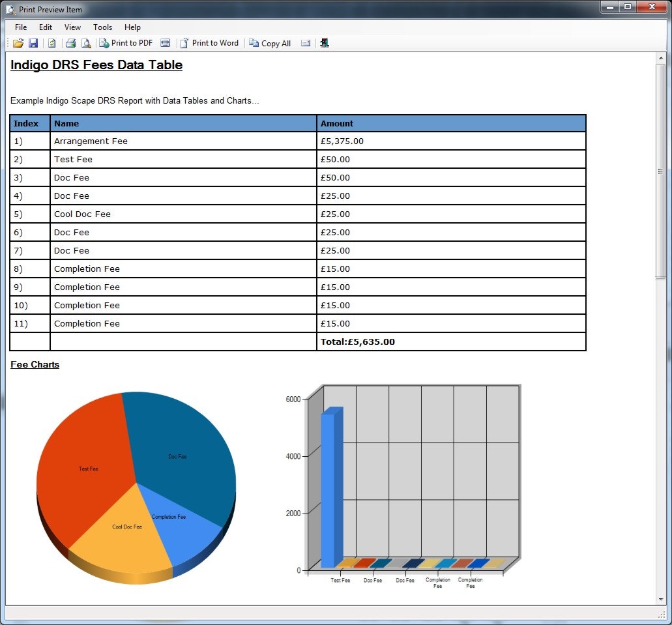Click the envelope email icon on the toolbar
Image resolution: width=672 pixels, height=625 pixels.
coord(305,43)
